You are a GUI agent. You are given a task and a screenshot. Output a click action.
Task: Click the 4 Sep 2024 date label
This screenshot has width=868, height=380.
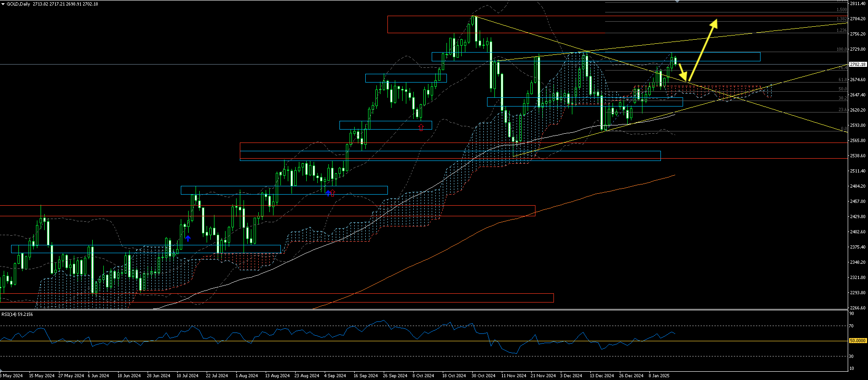point(335,376)
